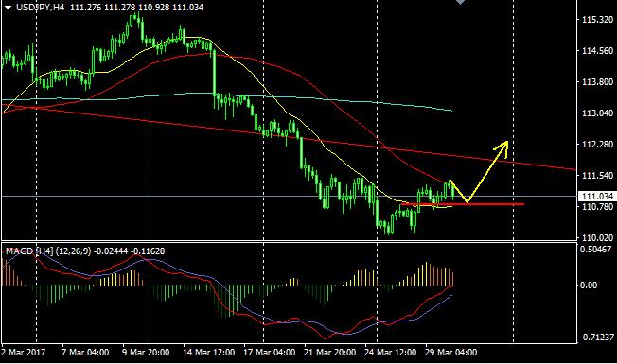Click the 7 Mar 04:00 time label
Screen dimensions: 617x364
85,353
